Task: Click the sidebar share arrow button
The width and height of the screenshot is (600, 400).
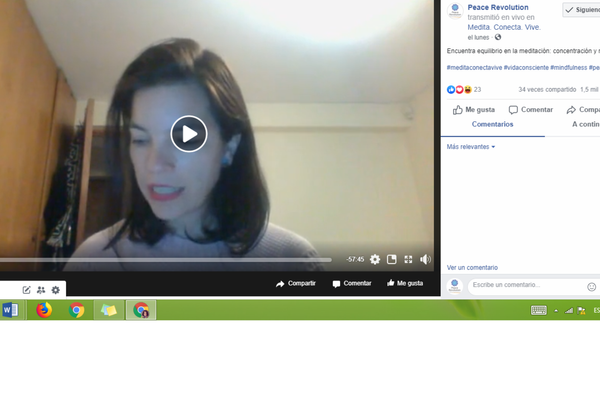Action: tap(583, 110)
